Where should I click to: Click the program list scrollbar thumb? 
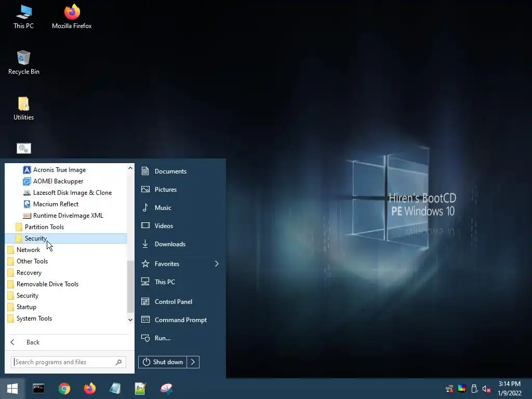(130, 287)
